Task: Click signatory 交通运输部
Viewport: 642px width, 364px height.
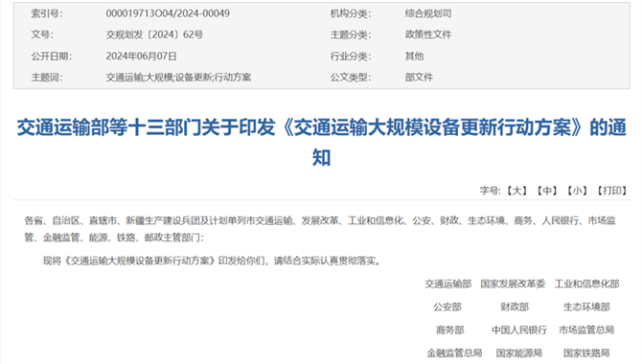Action: [447, 284]
